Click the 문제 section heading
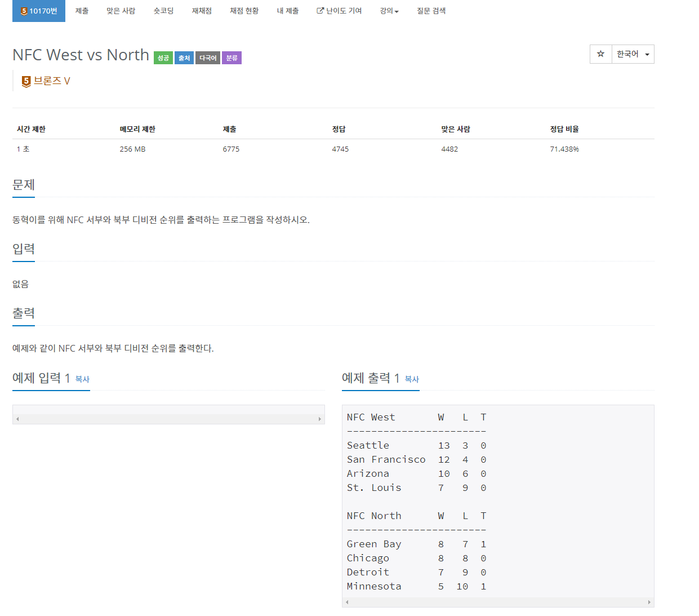 (24, 185)
